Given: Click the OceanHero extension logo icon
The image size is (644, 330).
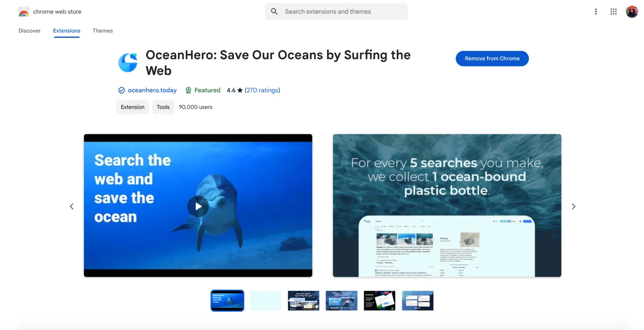Looking at the screenshot, I should pos(128,63).
